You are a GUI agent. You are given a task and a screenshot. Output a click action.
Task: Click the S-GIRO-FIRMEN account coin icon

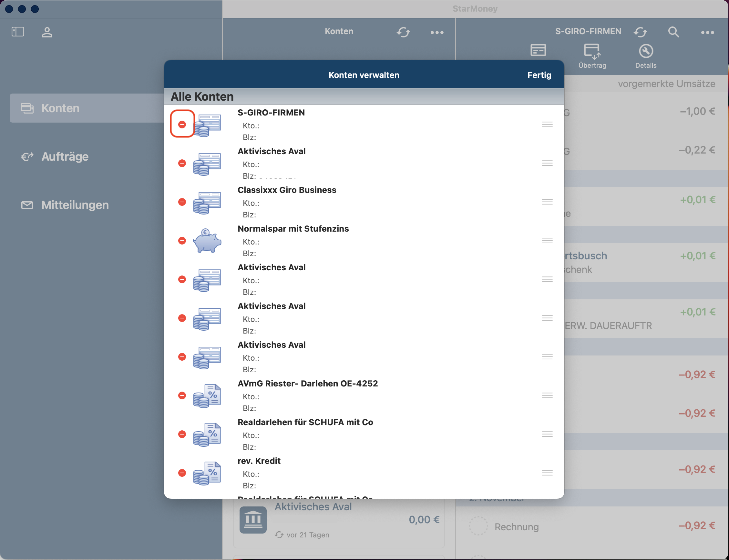pyautogui.click(x=207, y=125)
